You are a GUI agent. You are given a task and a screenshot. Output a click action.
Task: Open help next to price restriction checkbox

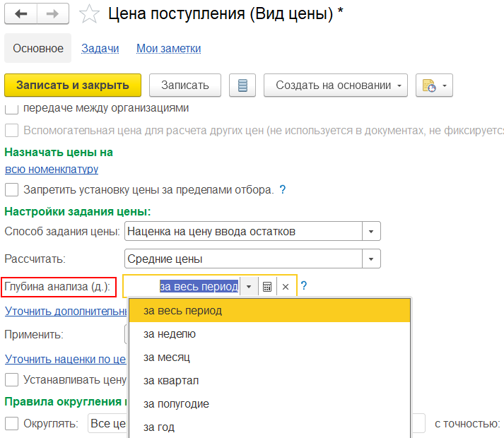(283, 189)
